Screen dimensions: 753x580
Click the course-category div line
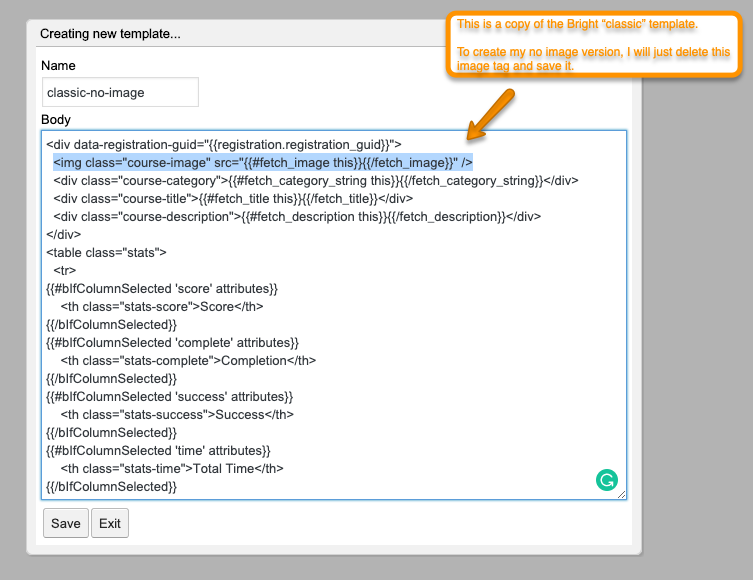tap(316, 181)
